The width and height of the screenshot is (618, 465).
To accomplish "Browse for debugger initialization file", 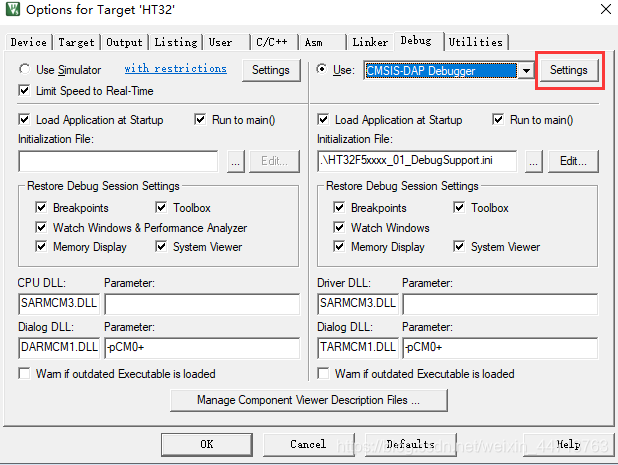I will [534, 161].
